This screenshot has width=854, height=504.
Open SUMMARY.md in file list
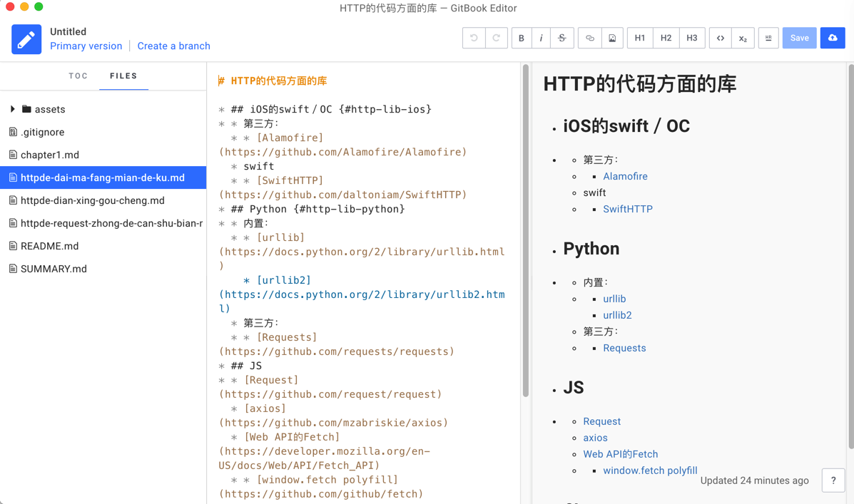pos(54,269)
